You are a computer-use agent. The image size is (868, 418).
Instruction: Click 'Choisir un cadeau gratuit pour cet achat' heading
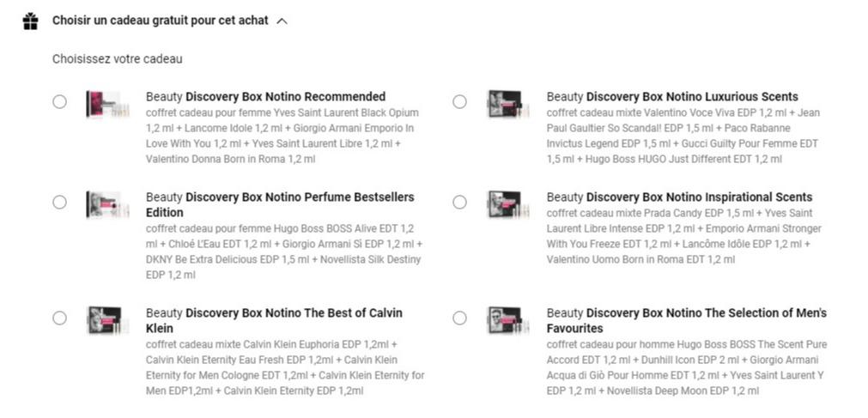tap(160, 21)
